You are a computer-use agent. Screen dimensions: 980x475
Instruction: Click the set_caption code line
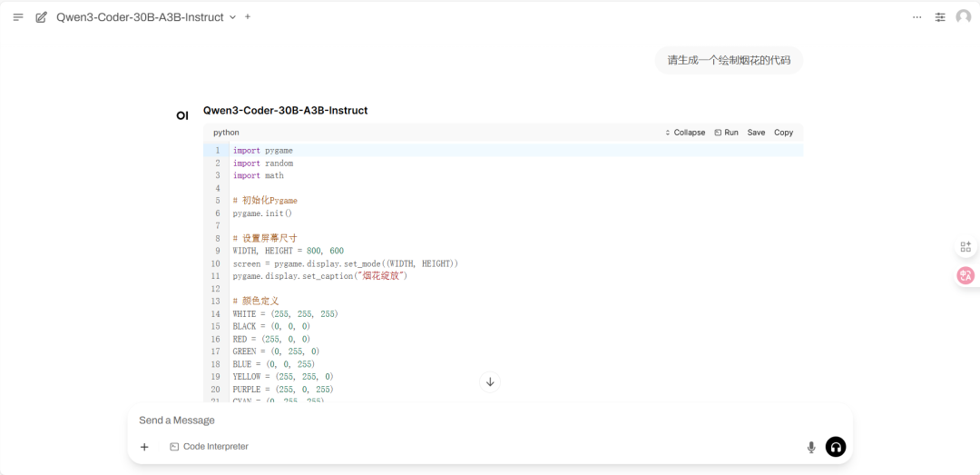[x=320, y=276]
